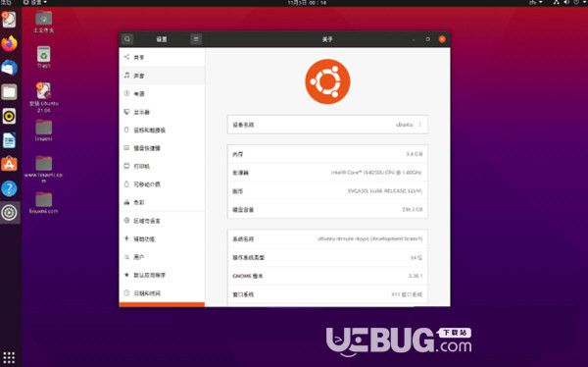Open Date & Time (日期和时间)
The width and height of the screenshot is (588, 367).
click(162, 293)
